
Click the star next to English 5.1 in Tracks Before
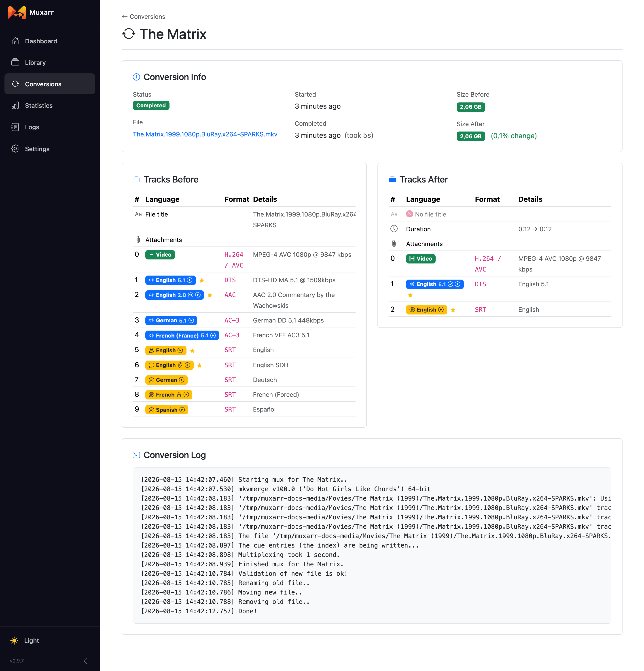coord(202,281)
